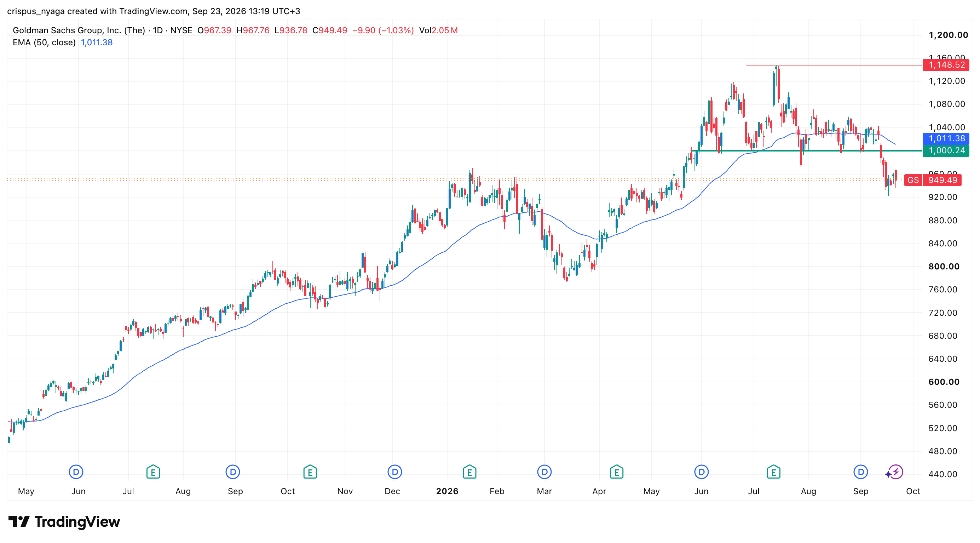Select the earnings marker after the 2026 label
Image resolution: width=980 pixels, height=543 pixels.
click(x=469, y=472)
